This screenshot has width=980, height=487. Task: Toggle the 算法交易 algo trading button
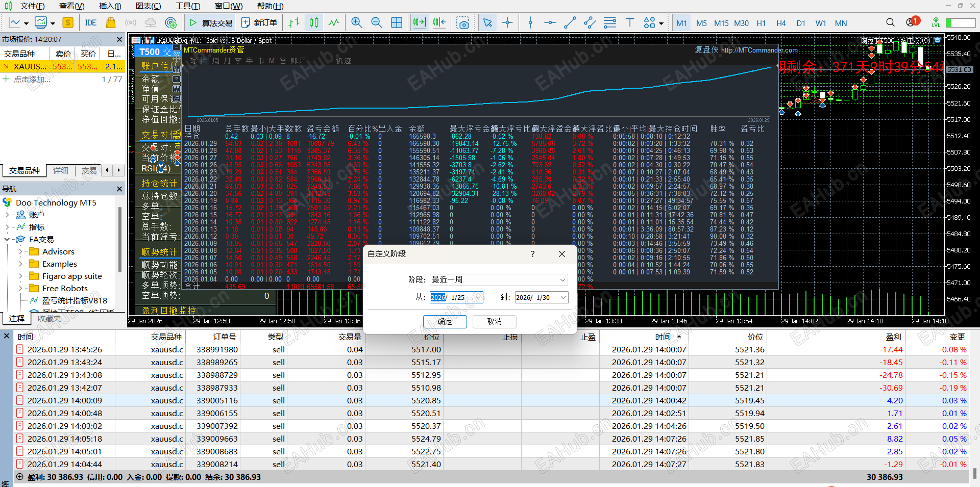[211, 22]
